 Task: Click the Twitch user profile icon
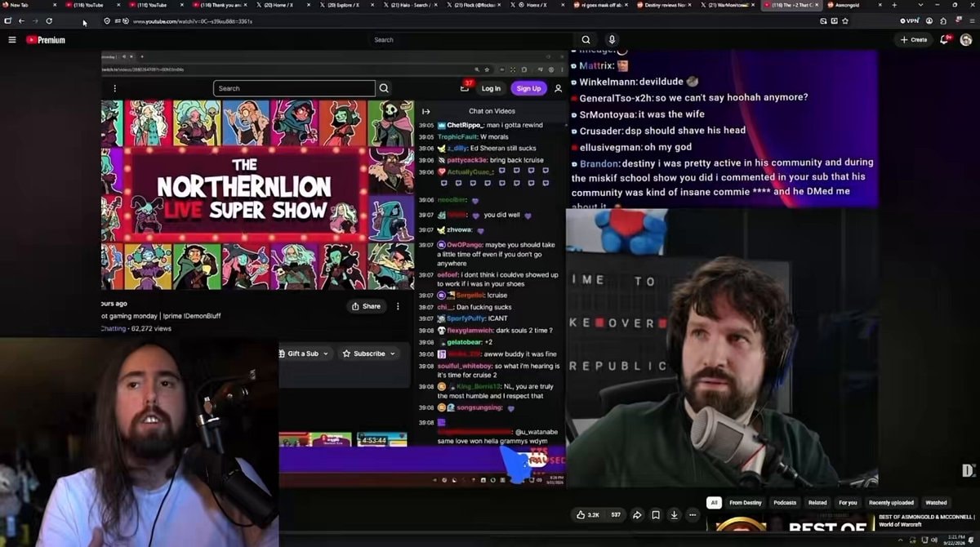tap(558, 88)
